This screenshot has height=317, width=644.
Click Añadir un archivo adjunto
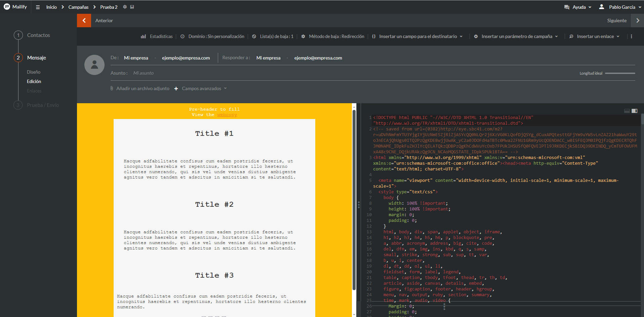point(143,88)
